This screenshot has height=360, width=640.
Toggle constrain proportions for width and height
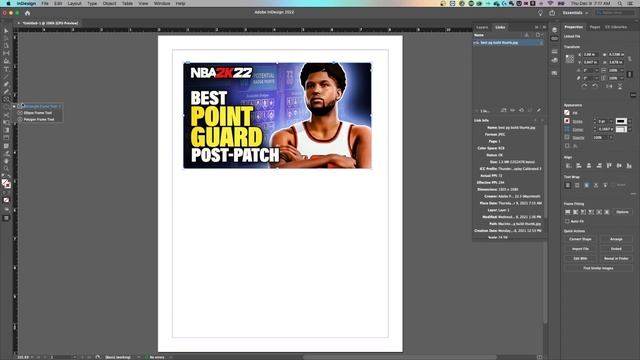coord(630,58)
